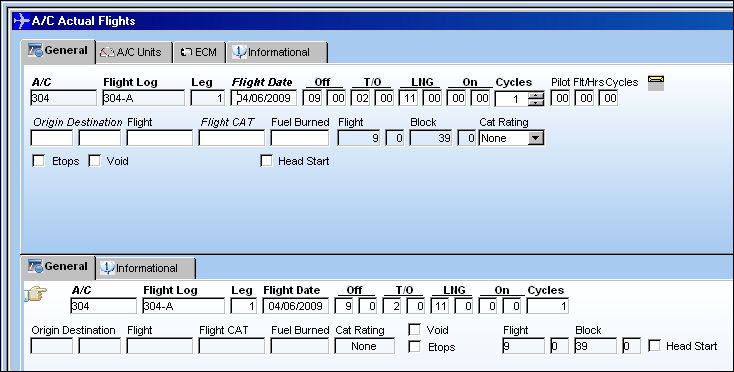The height and width of the screenshot is (372, 734).
Task: Check Head Start in the upper panel
Action: tap(266, 161)
